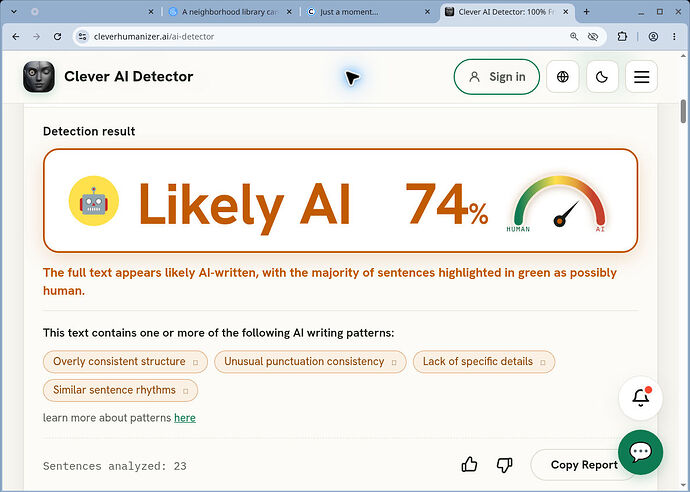690x492 pixels.
Task: Click the crossed-eye tracking protection icon
Action: point(593,37)
